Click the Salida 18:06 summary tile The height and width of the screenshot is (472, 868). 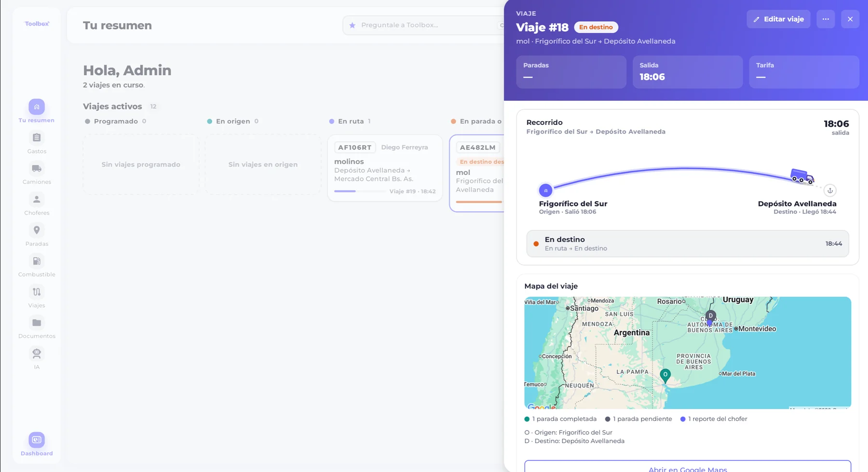pos(688,72)
